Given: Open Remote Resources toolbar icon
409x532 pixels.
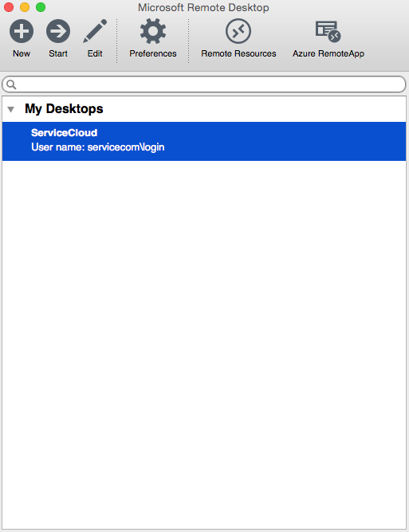Looking at the screenshot, I should point(238,31).
